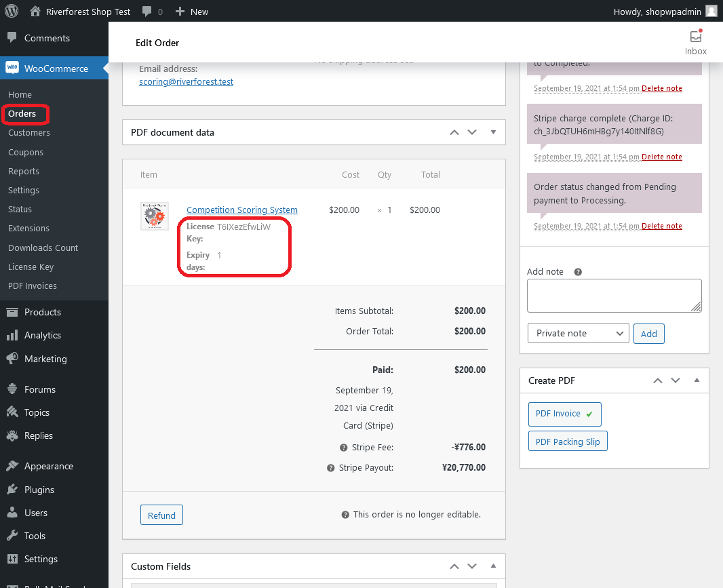Click the Stripe Fee help icon
723x588 pixels.
pos(343,448)
